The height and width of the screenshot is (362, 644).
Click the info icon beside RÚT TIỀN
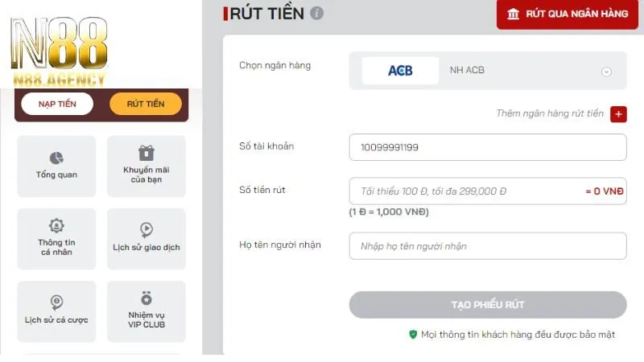tap(317, 14)
